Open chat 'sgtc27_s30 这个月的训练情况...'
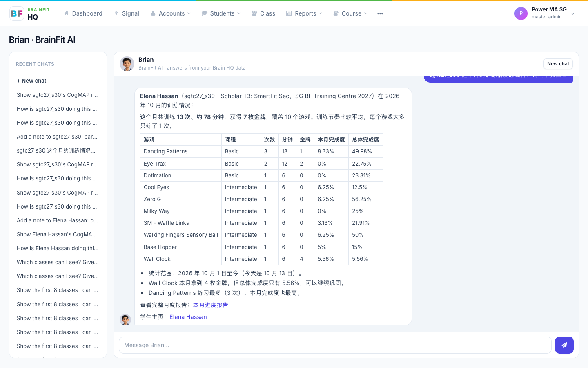This screenshot has height=368, width=588. [58, 150]
